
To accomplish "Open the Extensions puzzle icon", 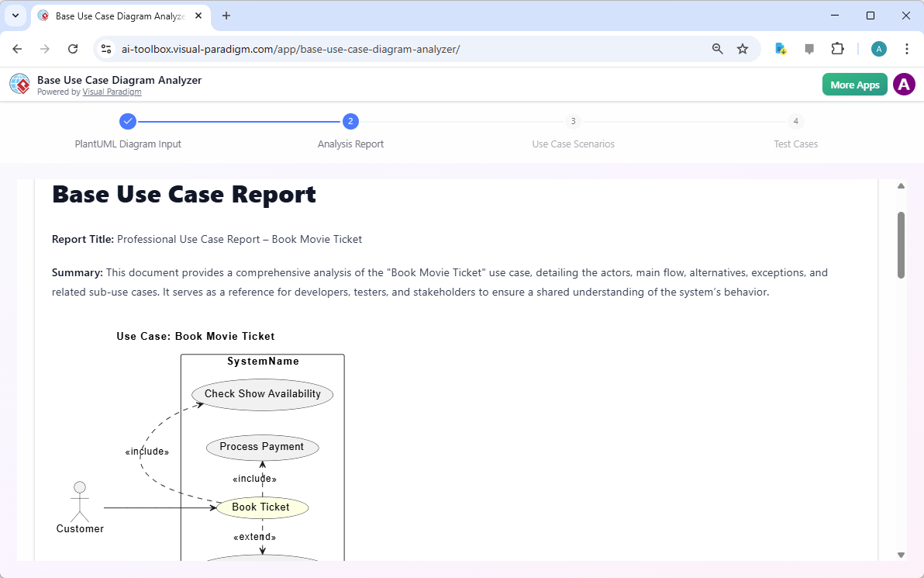I will (838, 48).
